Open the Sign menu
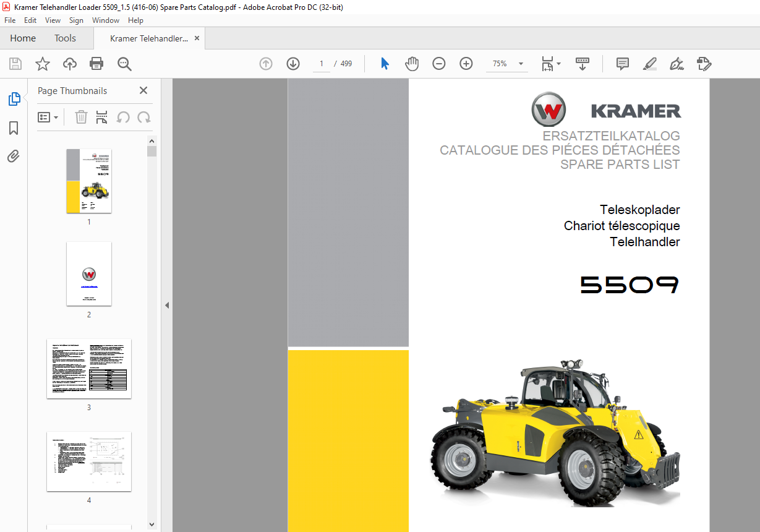Viewport: 760px width, 532px height. click(x=76, y=20)
